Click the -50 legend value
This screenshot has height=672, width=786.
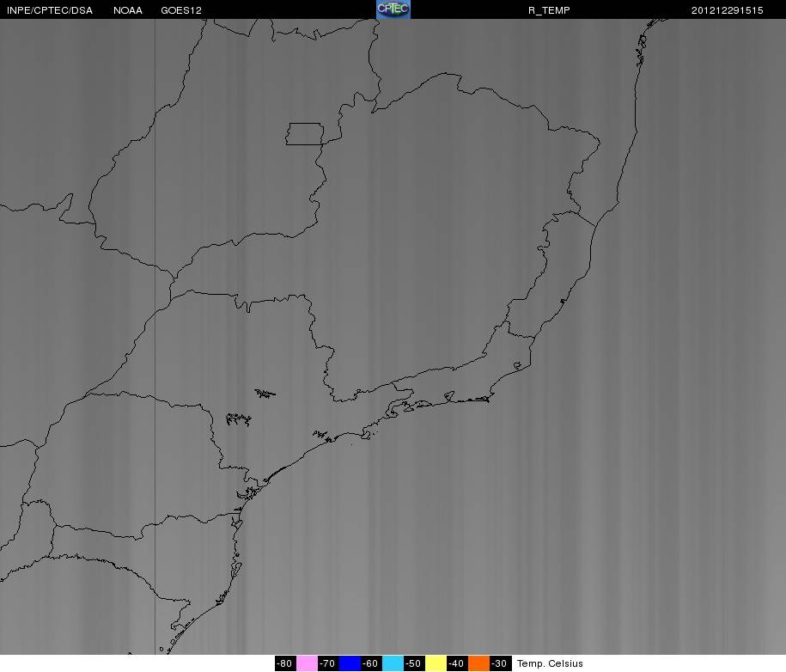tap(415, 663)
